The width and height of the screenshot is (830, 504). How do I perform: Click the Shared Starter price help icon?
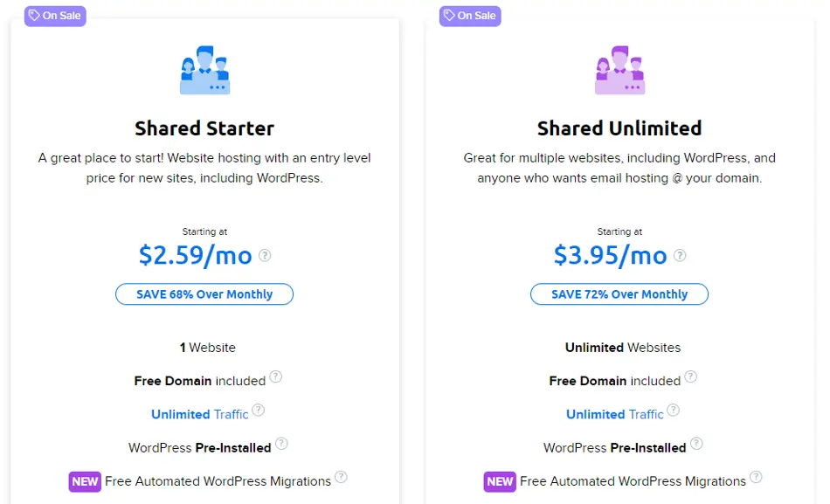(x=265, y=256)
